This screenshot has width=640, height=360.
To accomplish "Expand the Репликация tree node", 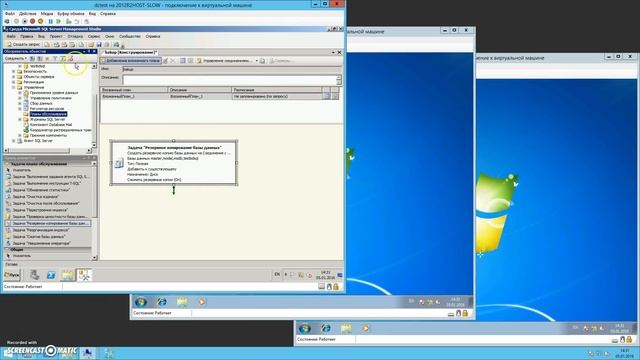I will [13, 82].
